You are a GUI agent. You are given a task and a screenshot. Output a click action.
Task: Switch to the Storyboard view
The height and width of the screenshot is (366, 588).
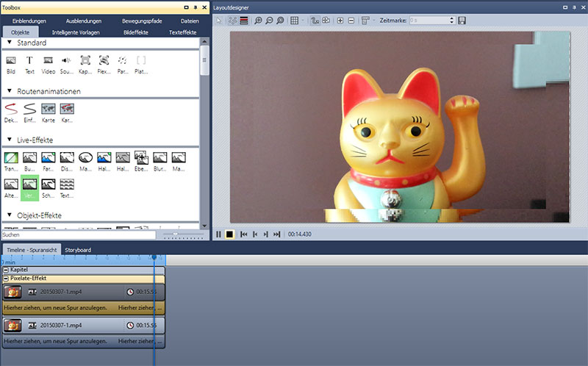[78, 250]
